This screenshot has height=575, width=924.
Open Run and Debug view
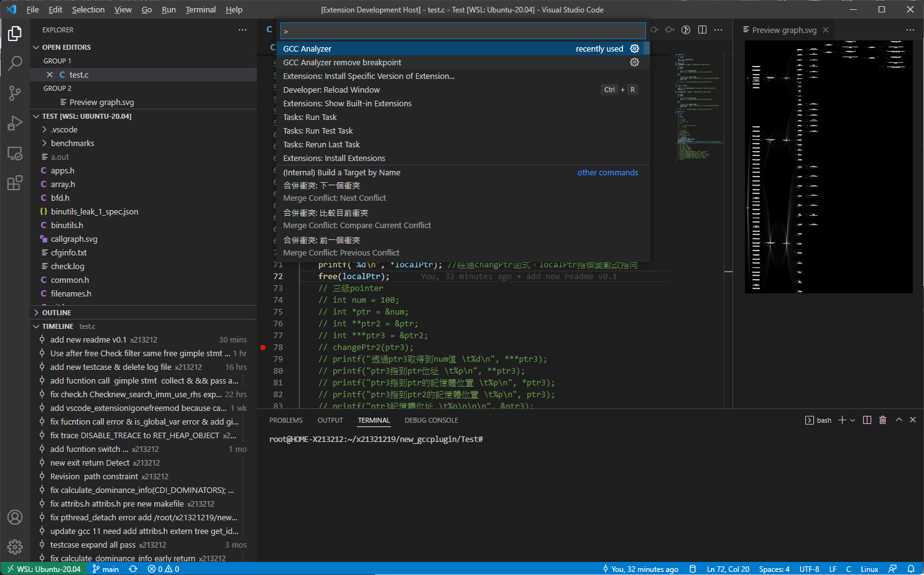coord(15,123)
